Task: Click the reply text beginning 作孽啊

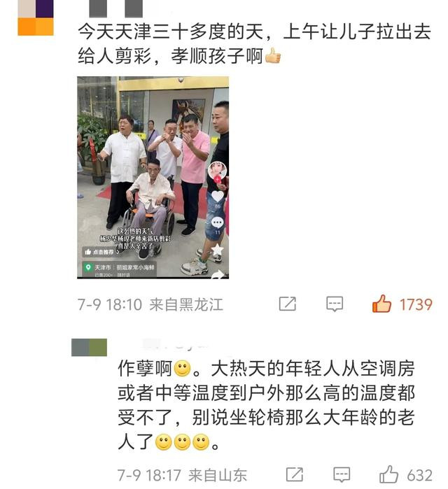Action: pyautogui.click(x=266, y=405)
